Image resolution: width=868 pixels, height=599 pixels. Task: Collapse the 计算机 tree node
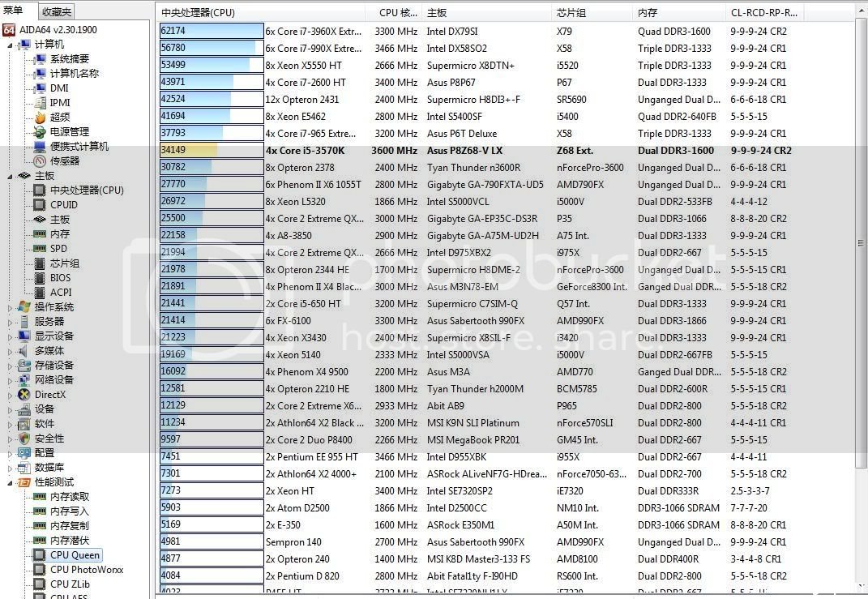[x=11, y=45]
